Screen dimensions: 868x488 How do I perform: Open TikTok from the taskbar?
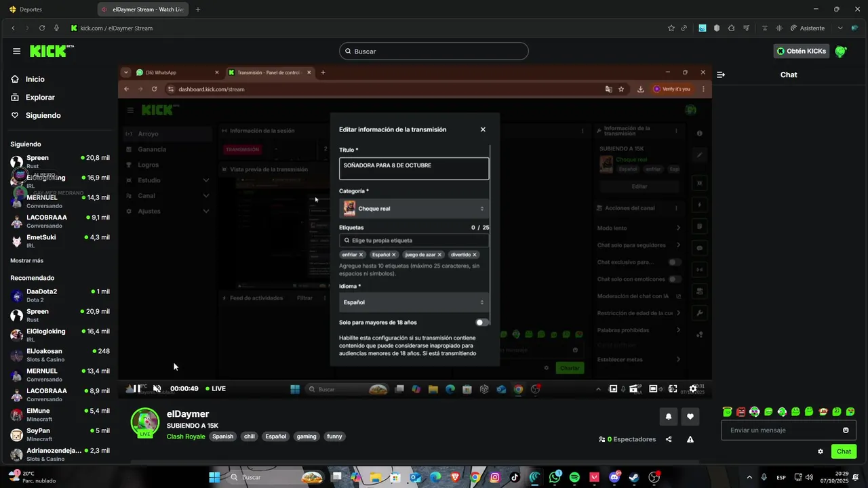(x=515, y=477)
